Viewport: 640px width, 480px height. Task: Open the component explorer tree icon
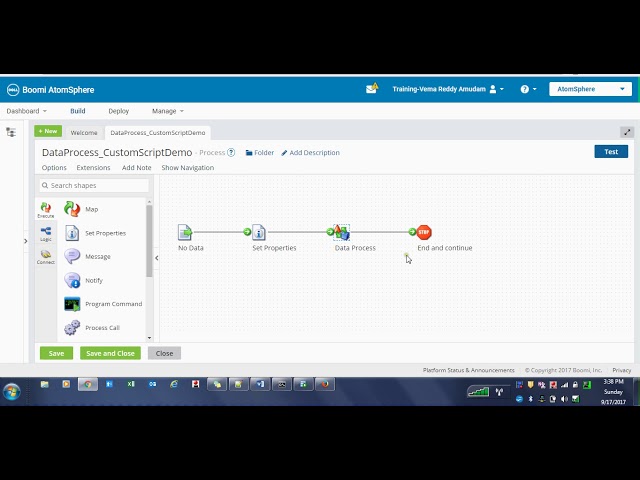[11, 132]
